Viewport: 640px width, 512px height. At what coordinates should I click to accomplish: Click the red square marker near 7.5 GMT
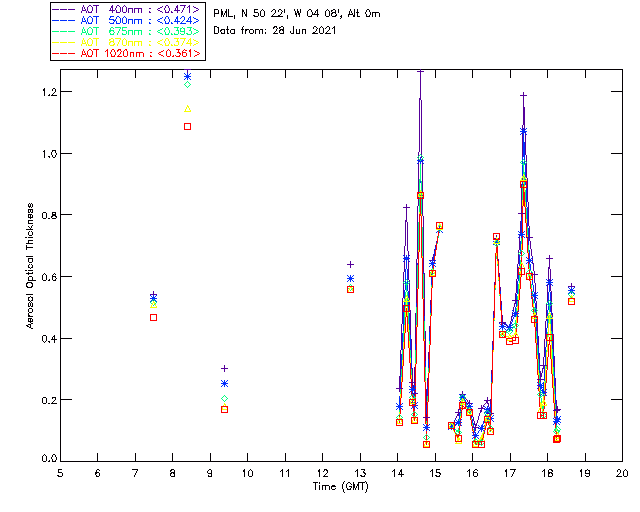click(x=153, y=317)
